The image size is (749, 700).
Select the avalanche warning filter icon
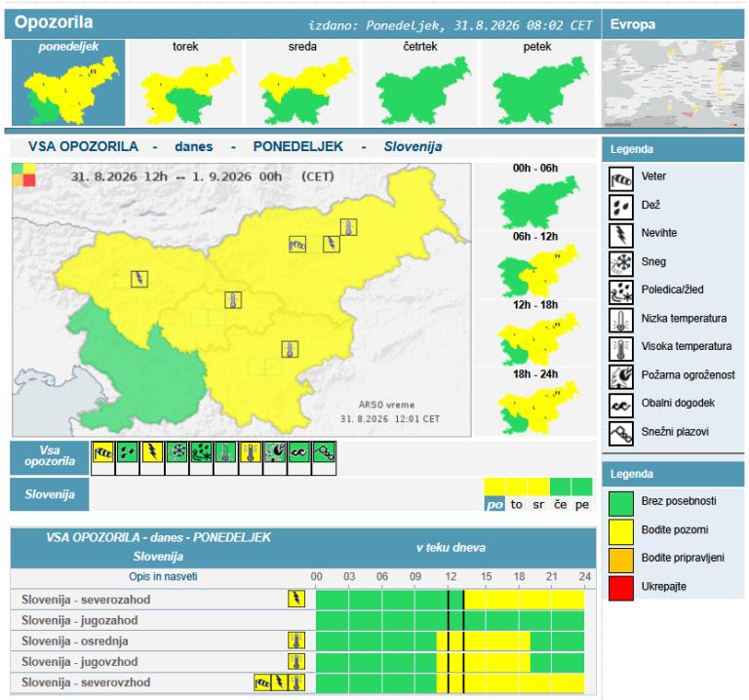[x=324, y=451]
